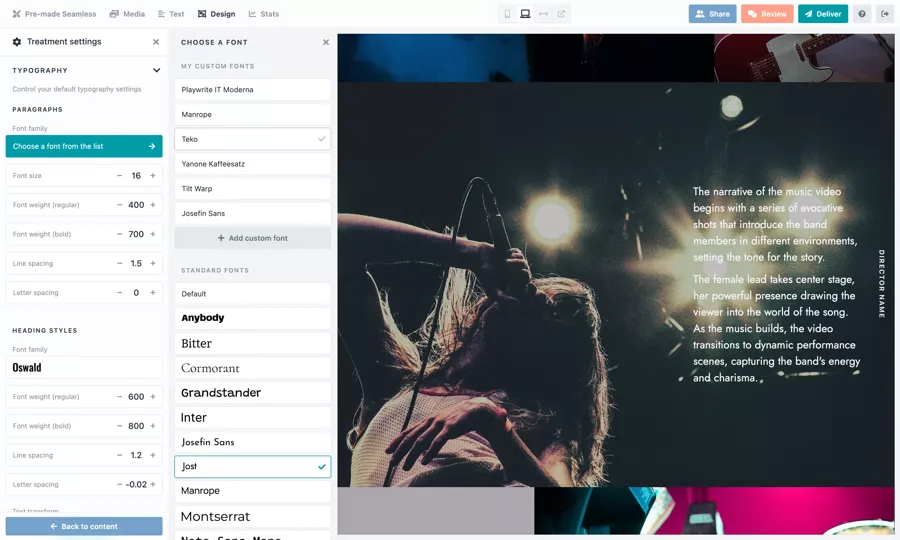The width and height of the screenshot is (900, 540).
Task: Switch to the Text tab
Action: pos(170,14)
